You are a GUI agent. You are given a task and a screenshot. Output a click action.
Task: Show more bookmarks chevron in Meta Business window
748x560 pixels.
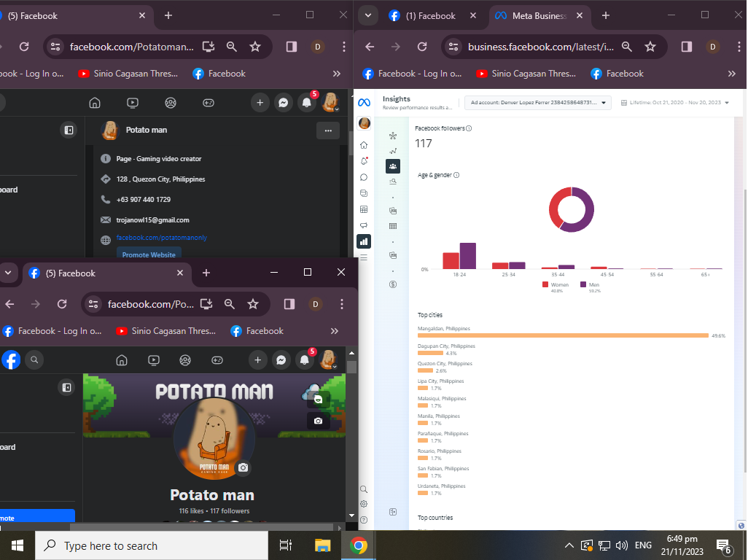[x=732, y=74]
